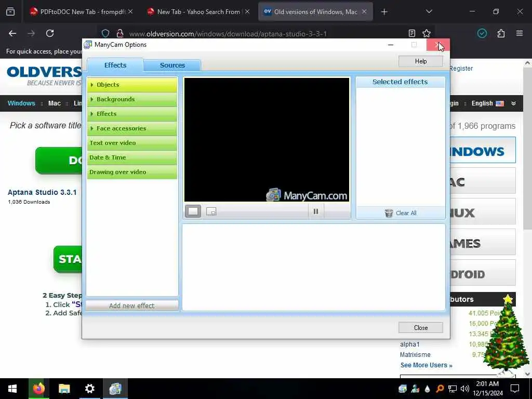Click ManyCam taskbar application icon

115,389
